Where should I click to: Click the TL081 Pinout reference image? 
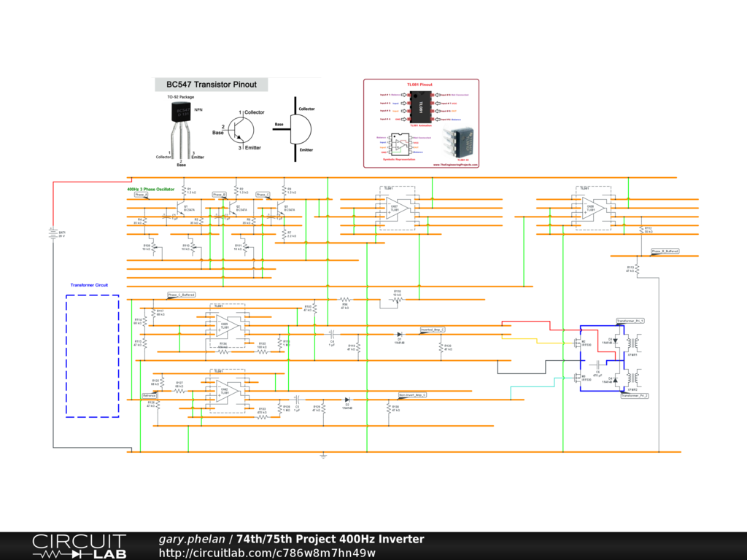point(421,123)
